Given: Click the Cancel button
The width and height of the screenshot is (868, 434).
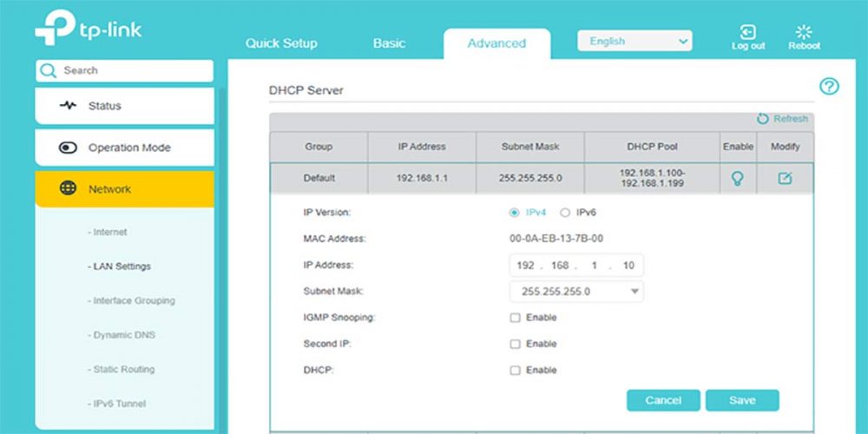Looking at the screenshot, I should point(663,400).
